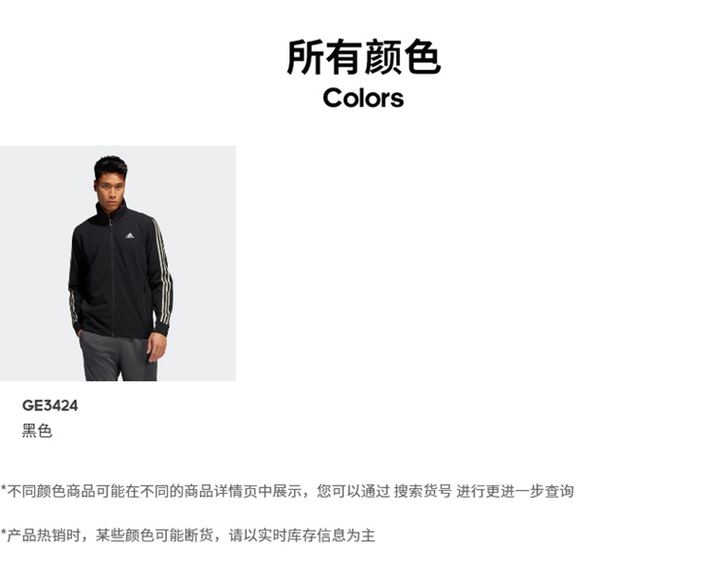The width and height of the screenshot is (728, 583).
Task: Click the 进行更进一步查询 text
Action: point(514,491)
